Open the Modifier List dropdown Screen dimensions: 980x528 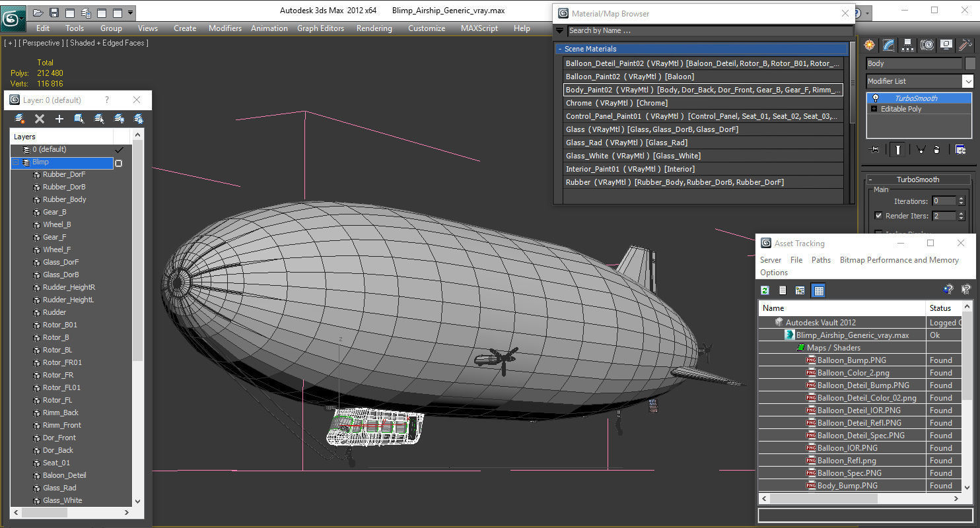point(967,81)
